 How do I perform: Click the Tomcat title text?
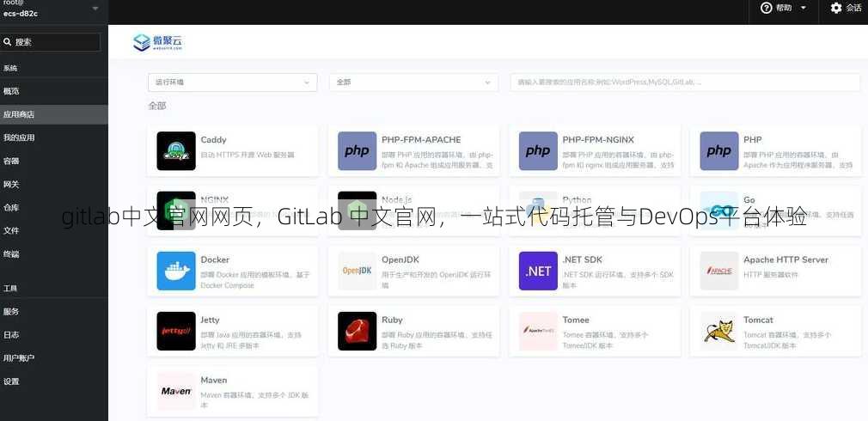coord(758,320)
